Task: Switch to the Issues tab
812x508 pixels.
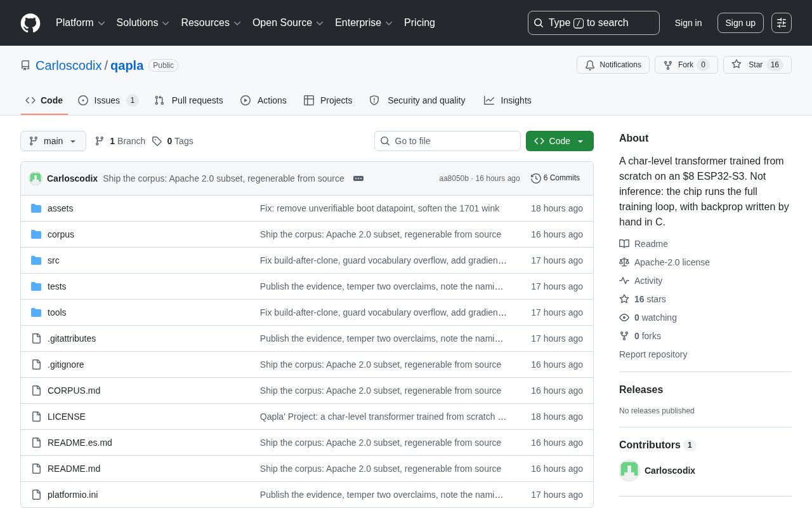Action: coord(108,100)
